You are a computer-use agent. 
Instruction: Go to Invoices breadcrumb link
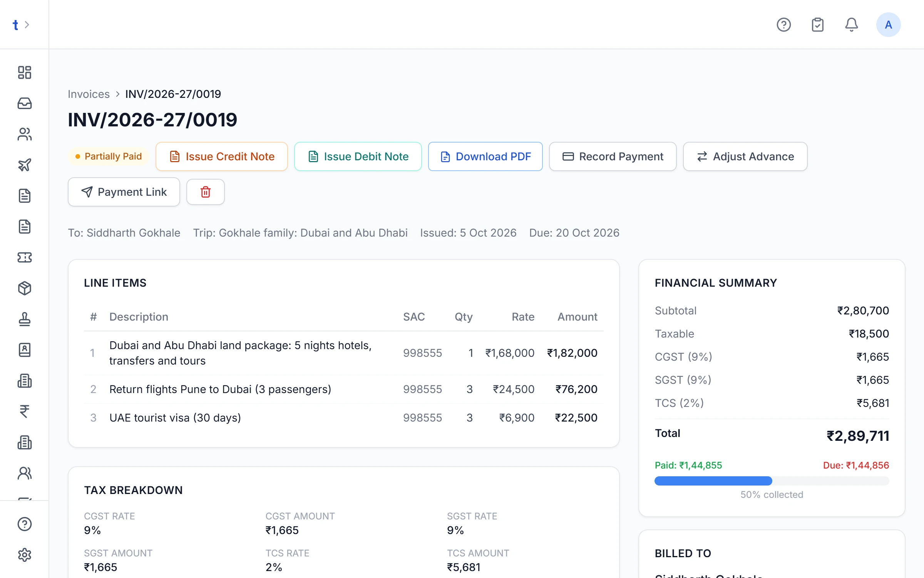click(89, 94)
